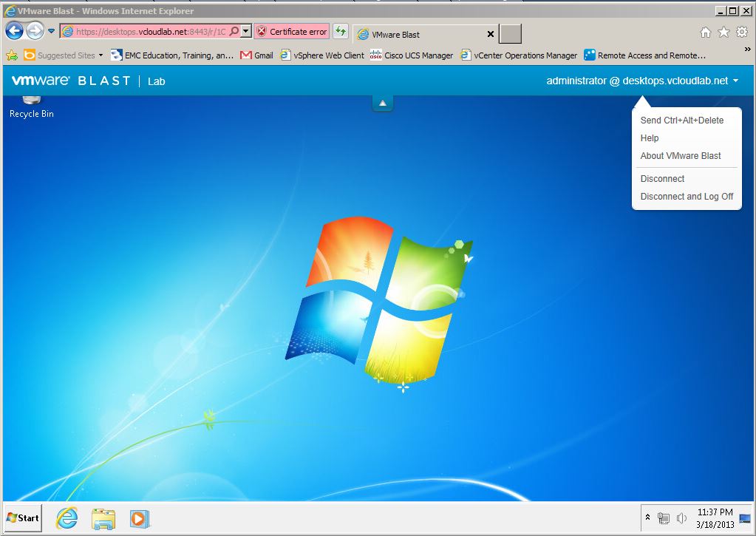Click the address bar URL field
Viewport: 756px width, 536px height.
tap(151, 32)
